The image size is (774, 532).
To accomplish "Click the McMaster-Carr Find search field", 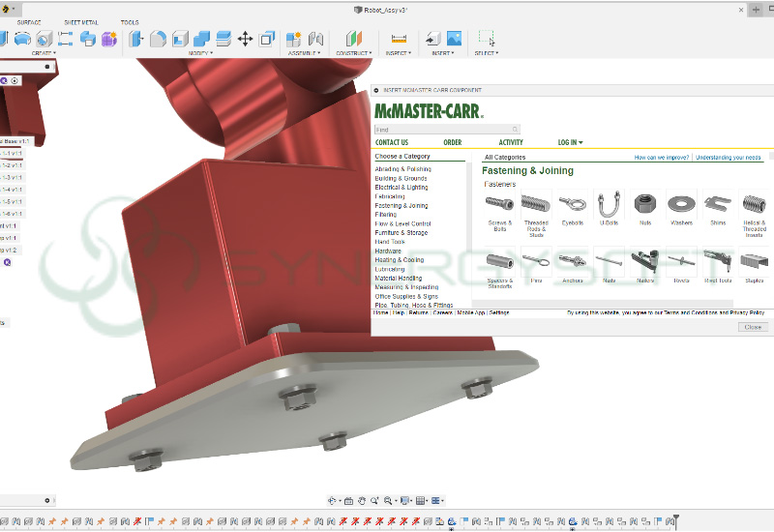I will 447,129.
